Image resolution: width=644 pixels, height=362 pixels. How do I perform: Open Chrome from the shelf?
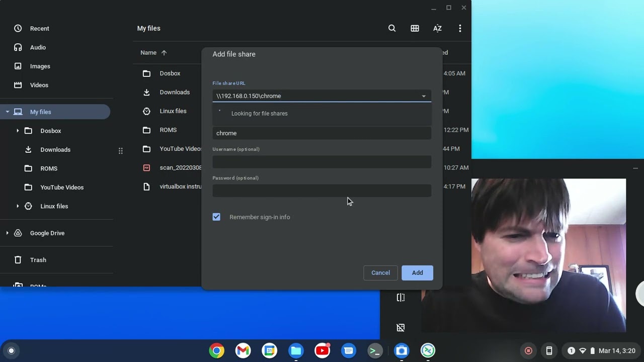click(217, 350)
